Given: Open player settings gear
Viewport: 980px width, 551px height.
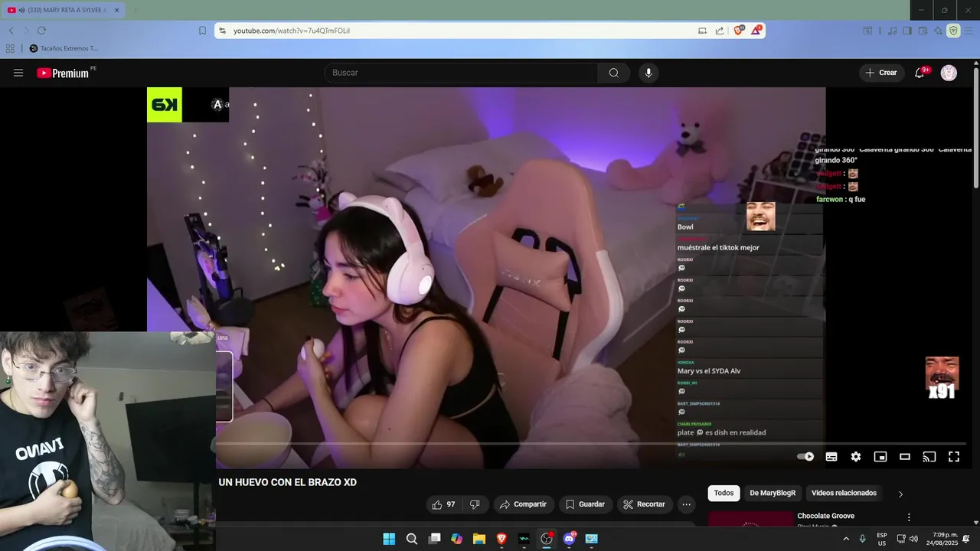Looking at the screenshot, I should [x=856, y=457].
